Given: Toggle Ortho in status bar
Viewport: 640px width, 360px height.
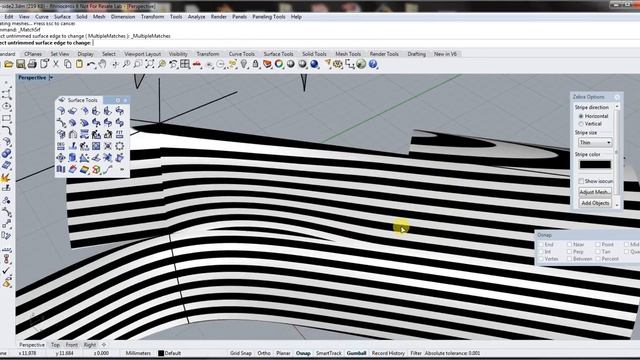Looking at the screenshot, I should pyautogui.click(x=264, y=353).
